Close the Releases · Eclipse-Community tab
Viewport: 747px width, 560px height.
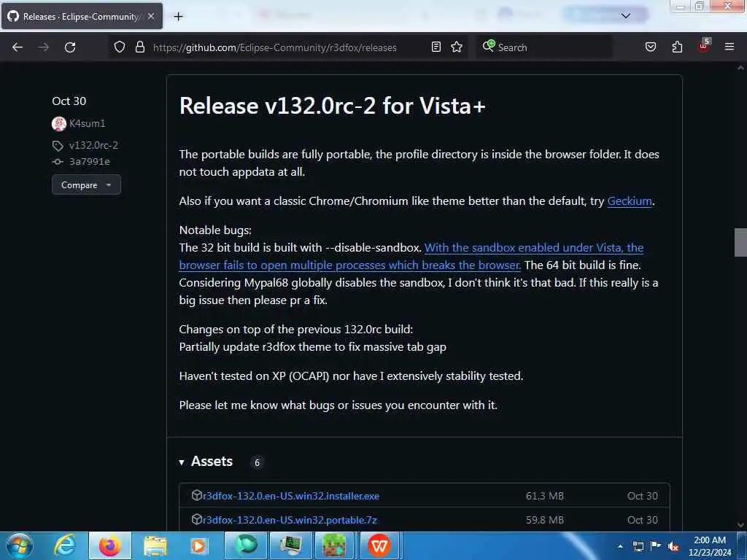(x=151, y=16)
